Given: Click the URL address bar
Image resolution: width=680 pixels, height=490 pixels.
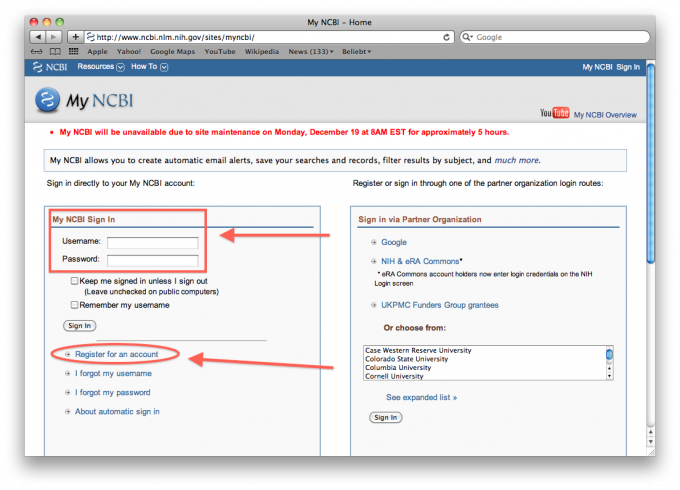Looking at the screenshot, I should [x=269, y=37].
